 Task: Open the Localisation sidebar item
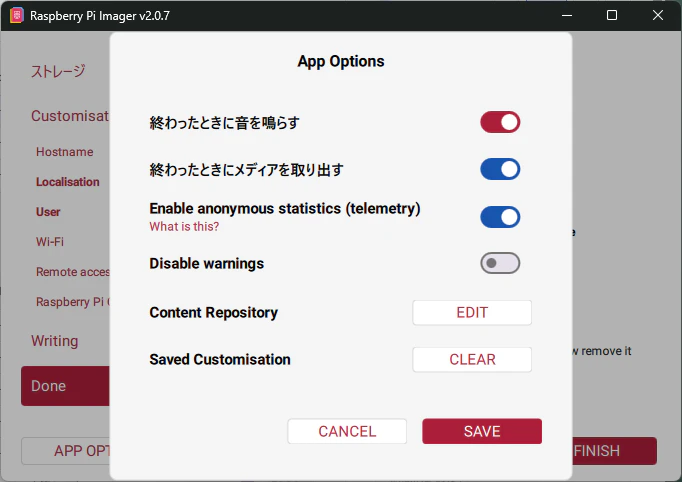67,182
